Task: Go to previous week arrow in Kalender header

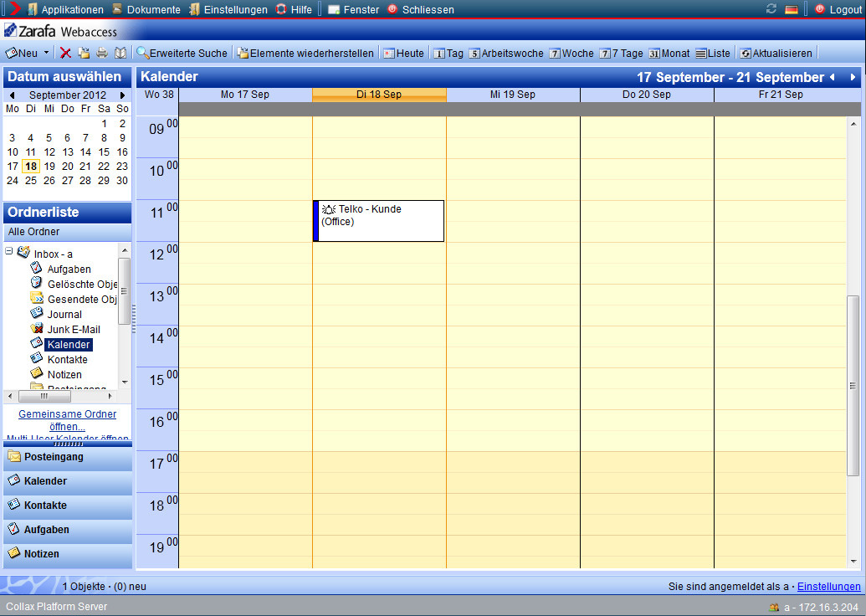Action: [833, 77]
